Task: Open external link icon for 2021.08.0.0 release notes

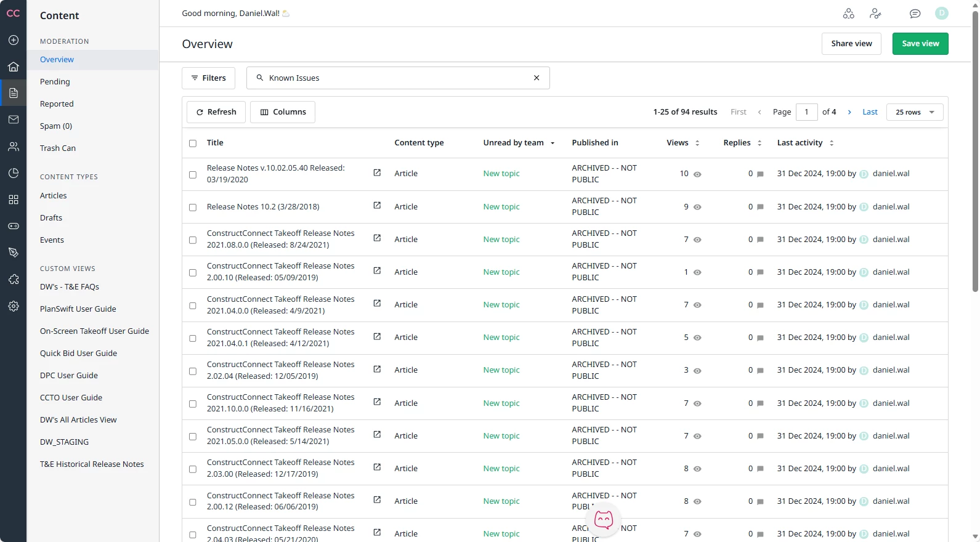Action: click(377, 238)
